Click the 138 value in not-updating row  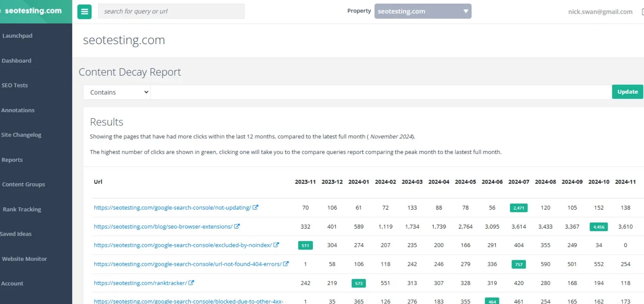(x=625, y=207)
